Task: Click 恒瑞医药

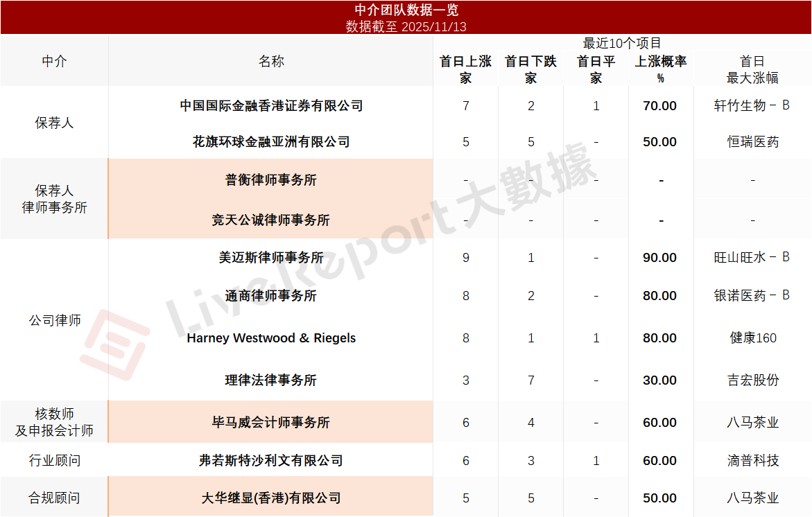Action: [752, 142]
